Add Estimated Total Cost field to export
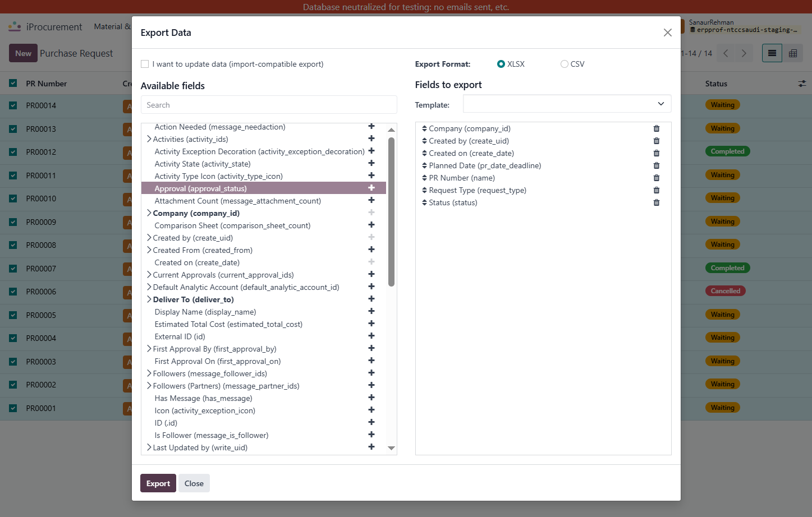812x517 pixels. pyautogui.click(x=371, y=324)
